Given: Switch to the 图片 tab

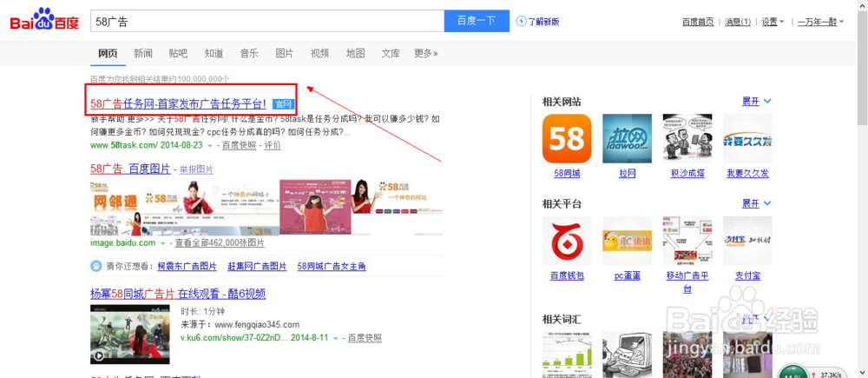Looking at the screenshot, I should pyautogui.click(x=285, y=54).
